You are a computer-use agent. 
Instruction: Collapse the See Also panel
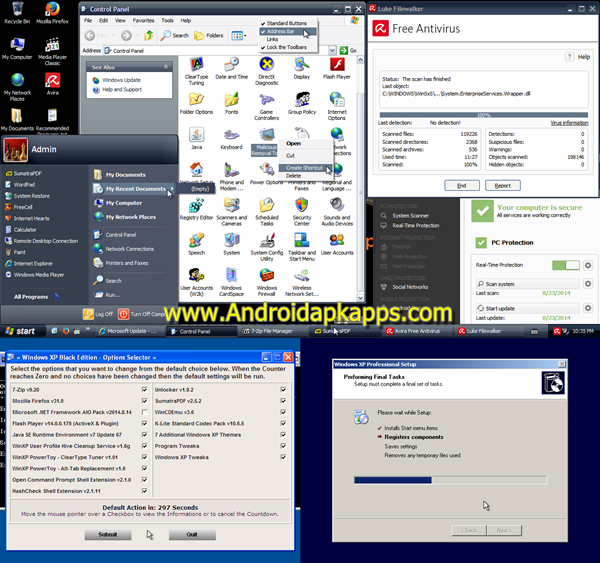[166, 67]
